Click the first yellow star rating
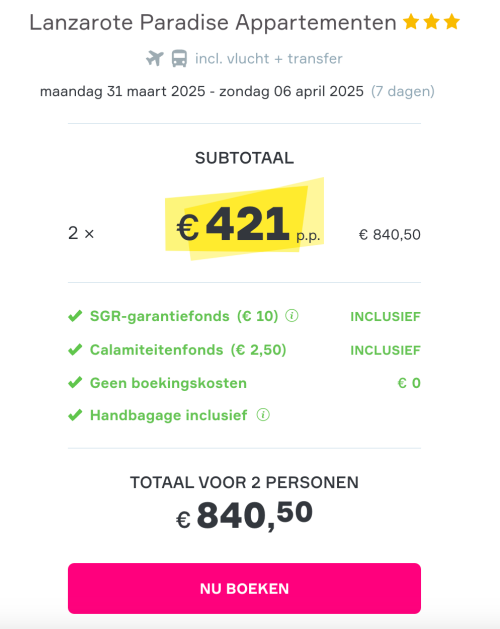This screenshot has width=500, height=629. pos(411,22)
